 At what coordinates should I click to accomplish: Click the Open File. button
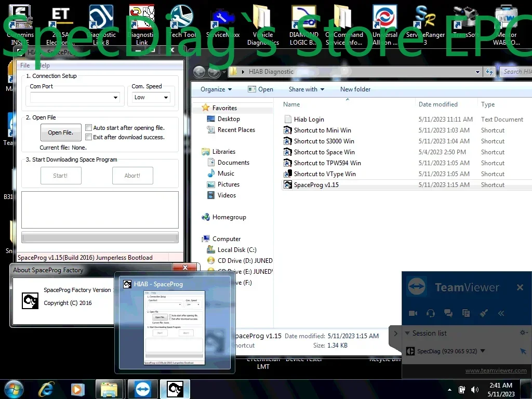[x=61, y=132]
